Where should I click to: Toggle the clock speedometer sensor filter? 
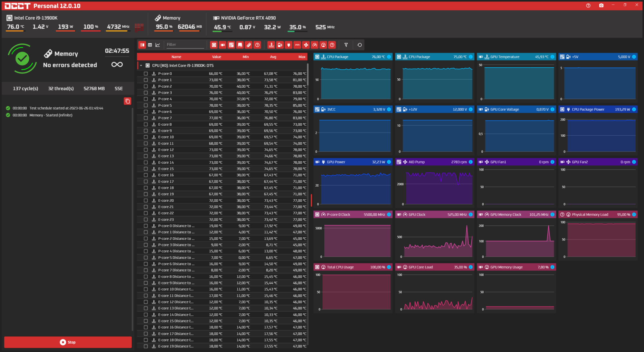(315, 45)
